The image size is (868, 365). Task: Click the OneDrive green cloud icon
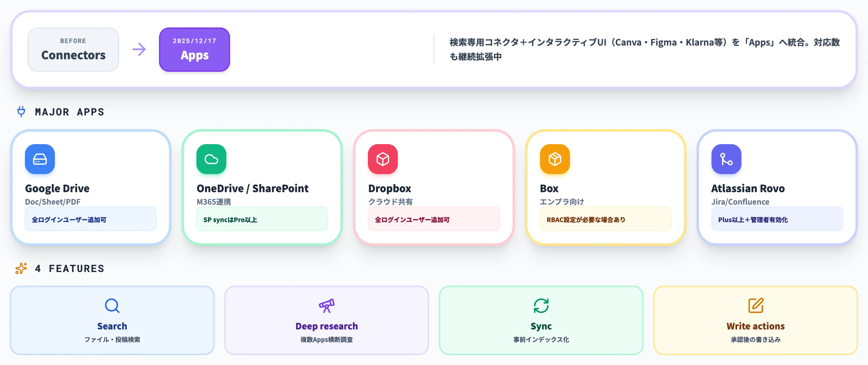point(211,159)
